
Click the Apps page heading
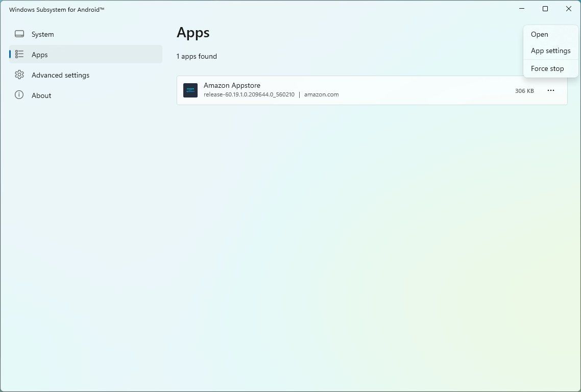(x=193, y=32)
